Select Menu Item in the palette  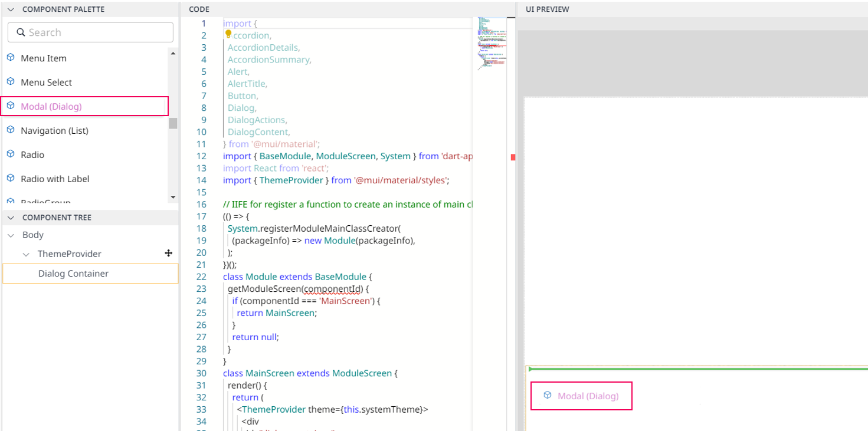tap(44, 58)
